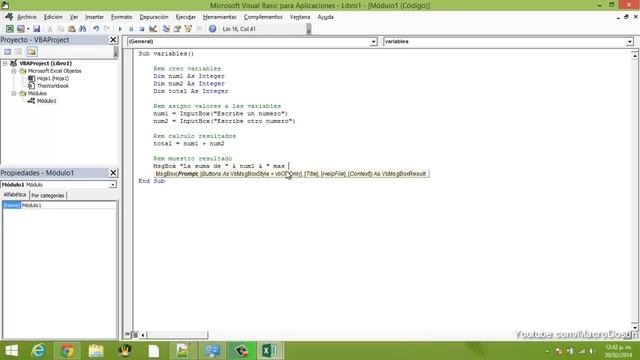Click the View Microsoft Excel toolbar icon
Viewport: 640px width, 360px height.
[x=9, y=29]
